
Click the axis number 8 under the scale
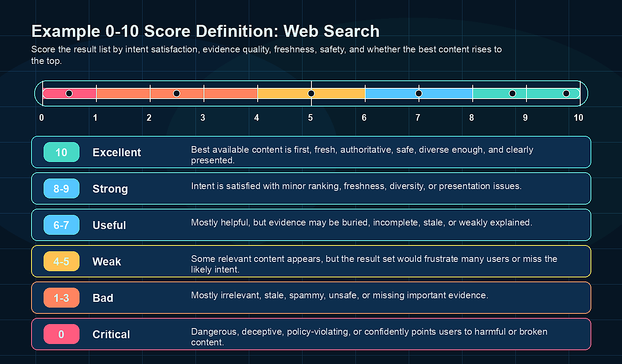(472, 118)
